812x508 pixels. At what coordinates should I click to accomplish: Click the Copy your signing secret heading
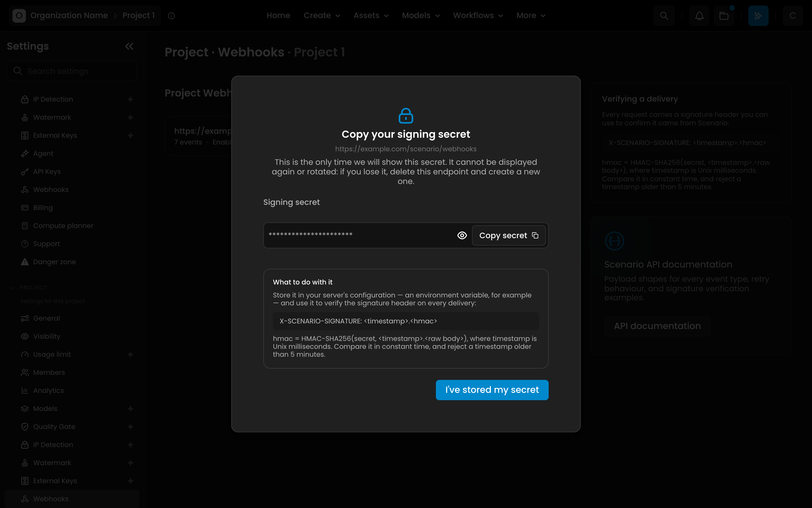[x=406, y=134]
